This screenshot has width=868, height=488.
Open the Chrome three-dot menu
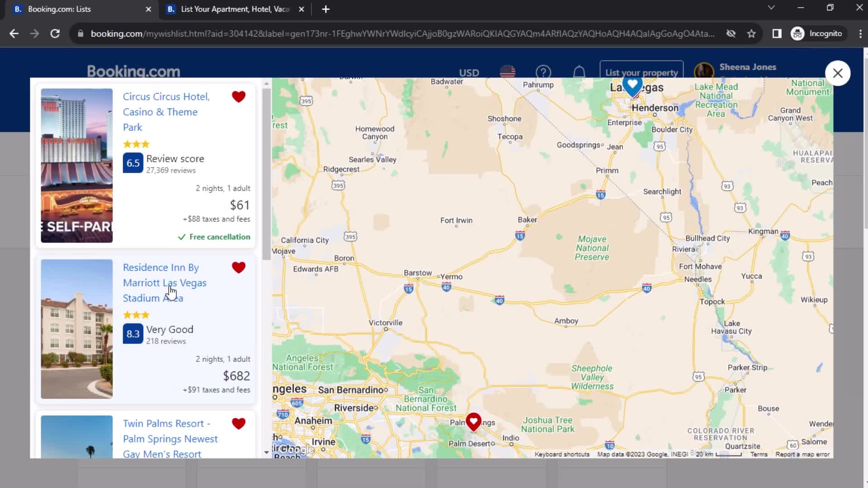point(860,33)
